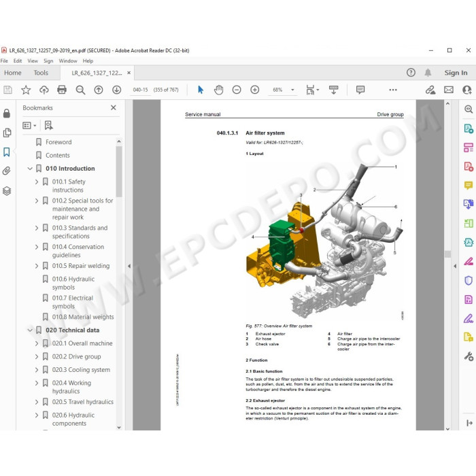Screen dimensions: 476x476
Task: Click find current bookmark icon
Action: click(48, 125)
